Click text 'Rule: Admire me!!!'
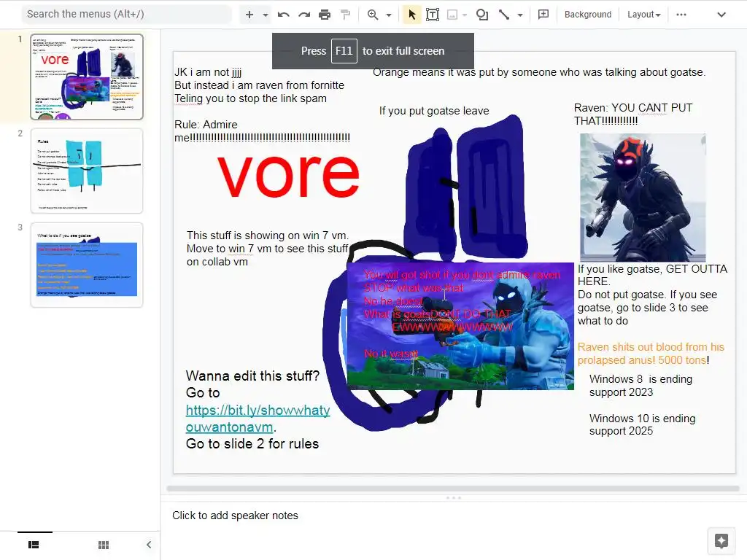The width and height of the screenshot is (747, 560). pyautogui.click(x=262, y=131)
